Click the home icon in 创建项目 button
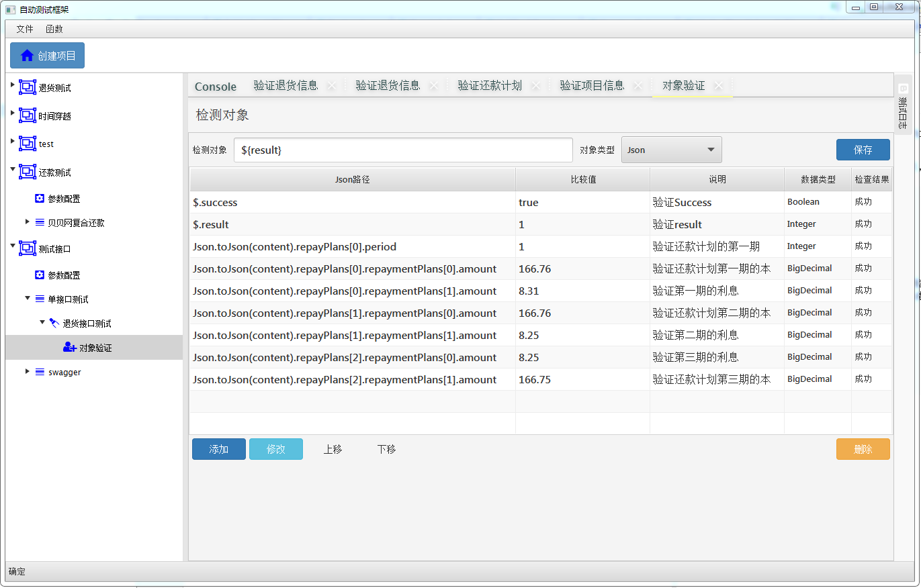Viewport: 921px width, 588px height. pyautogui.click(x=27, y=56)
